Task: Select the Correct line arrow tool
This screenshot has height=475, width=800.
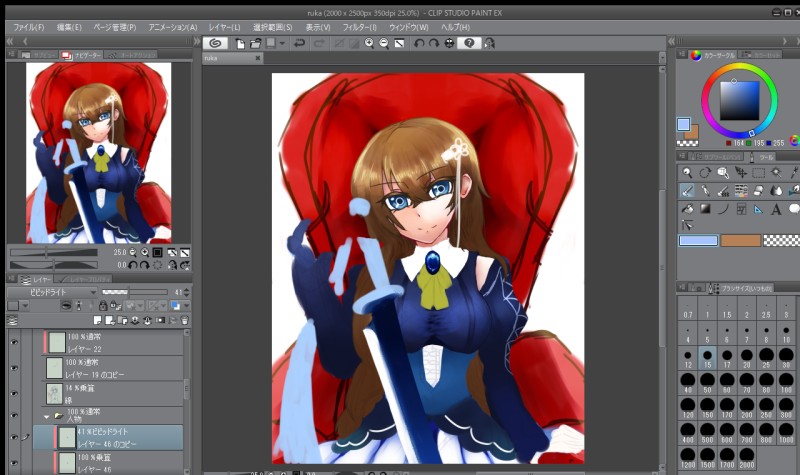Action: [687, 225]
